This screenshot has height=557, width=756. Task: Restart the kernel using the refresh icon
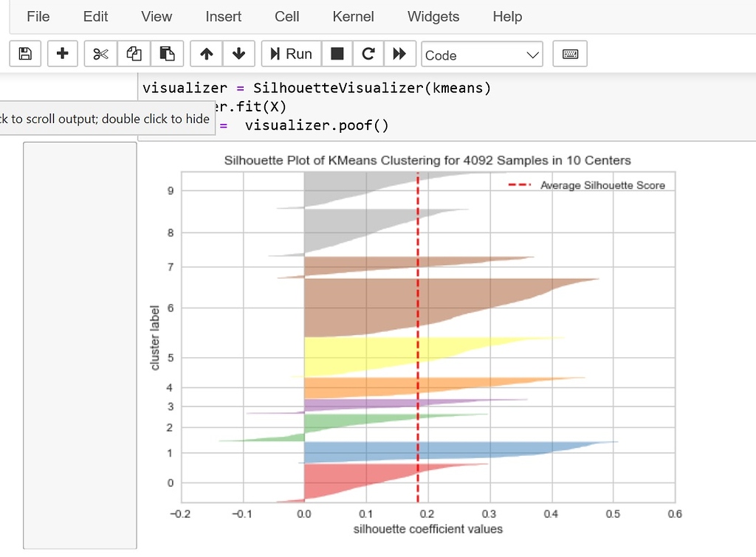368,53
